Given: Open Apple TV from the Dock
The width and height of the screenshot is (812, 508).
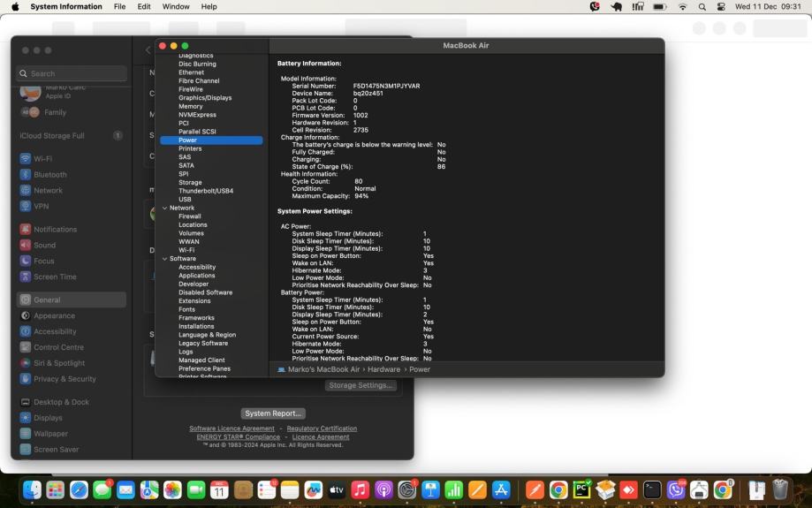Looking at the screenshot, I should pyautogui.click(x=337, y=489).
